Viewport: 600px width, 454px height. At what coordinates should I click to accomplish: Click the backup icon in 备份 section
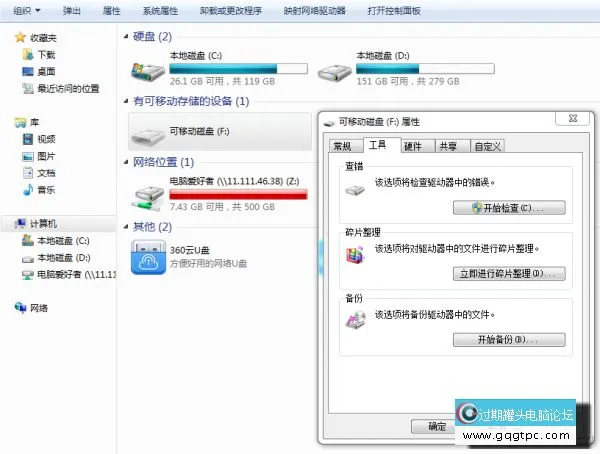[356, 320]
